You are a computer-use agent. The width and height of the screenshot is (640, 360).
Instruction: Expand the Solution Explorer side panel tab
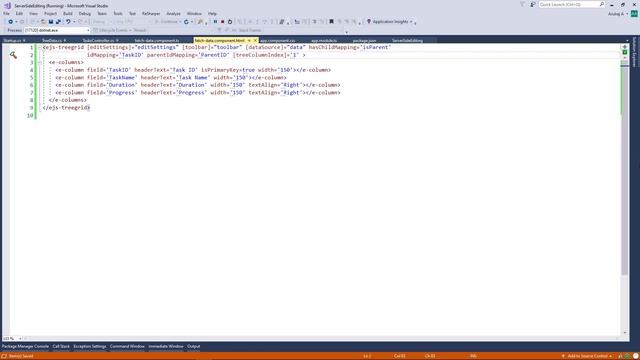tap(635, 52)
